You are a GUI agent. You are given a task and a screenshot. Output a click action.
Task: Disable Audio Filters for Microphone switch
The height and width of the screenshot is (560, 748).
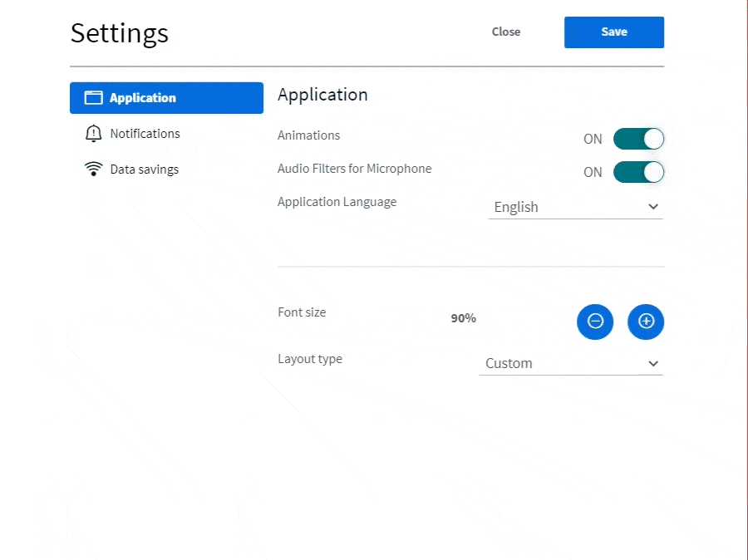(638, 172)
